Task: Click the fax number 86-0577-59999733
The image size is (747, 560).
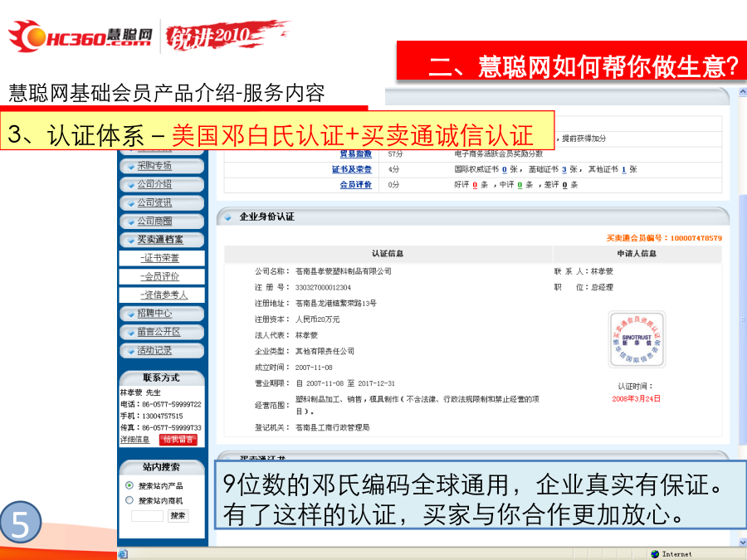Action: 172,428
